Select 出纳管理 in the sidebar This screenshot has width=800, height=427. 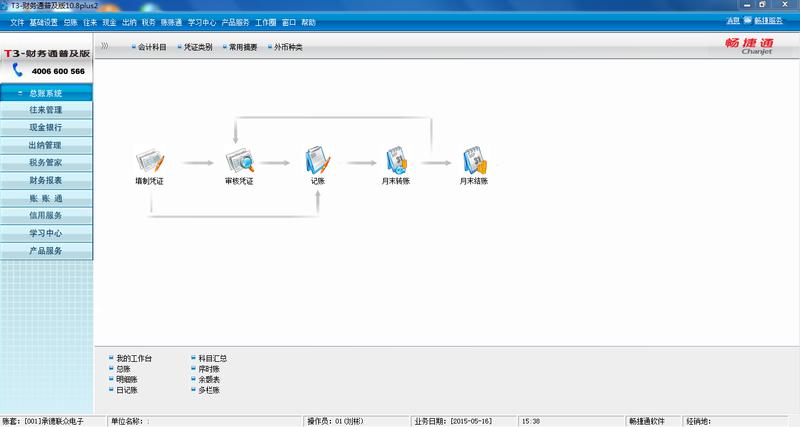click(x=46, y=145)
